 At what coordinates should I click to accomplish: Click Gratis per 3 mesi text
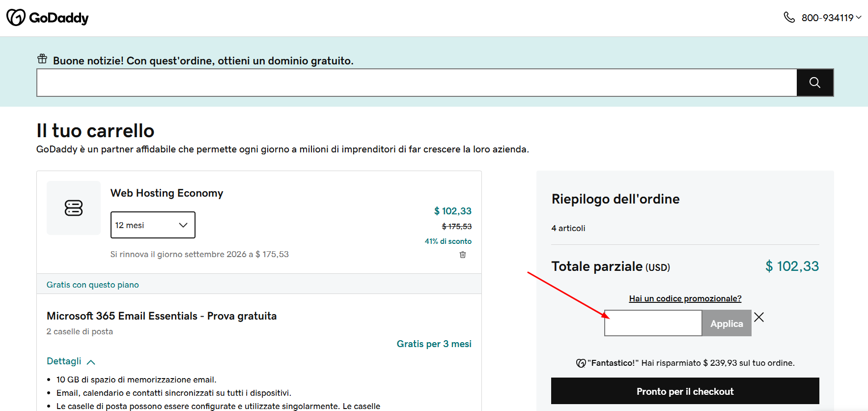[434, 344]
